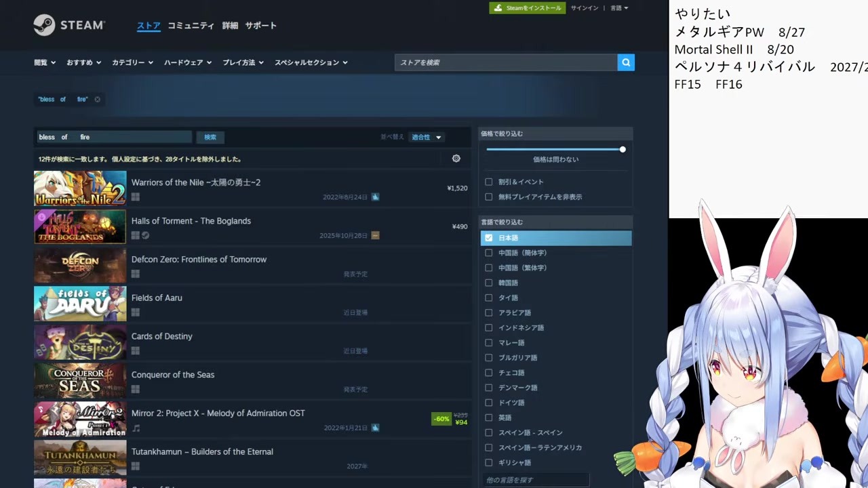Focus "bless of fire" search term field
This screenshot has width=868, height=488.
[114, 137]
